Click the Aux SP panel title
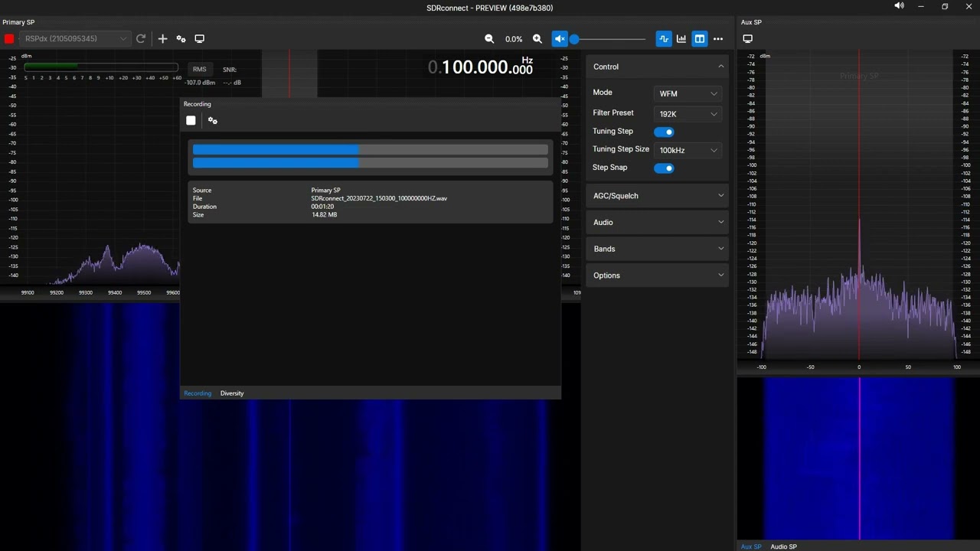 [751, 22]
